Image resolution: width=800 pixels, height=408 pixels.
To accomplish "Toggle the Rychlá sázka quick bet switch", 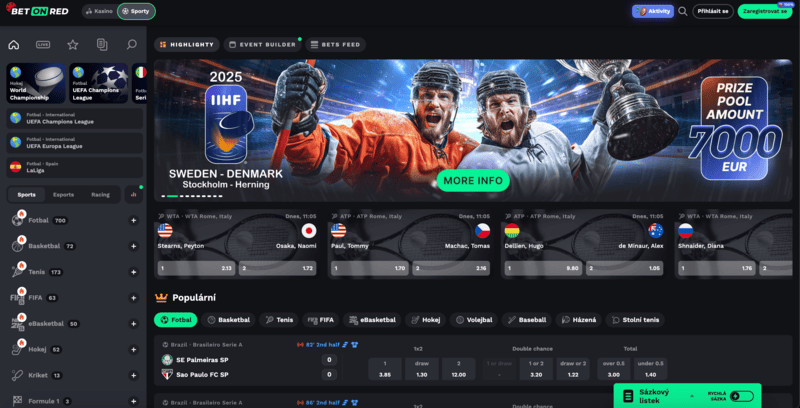I will pos(742,396).
